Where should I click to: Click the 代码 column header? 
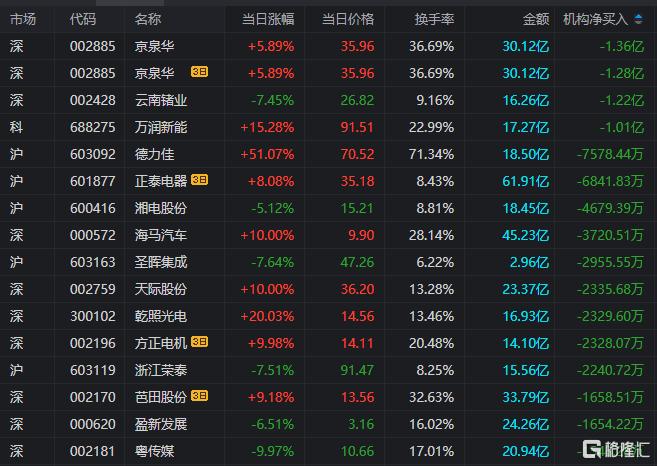click(x=83, y=19)
